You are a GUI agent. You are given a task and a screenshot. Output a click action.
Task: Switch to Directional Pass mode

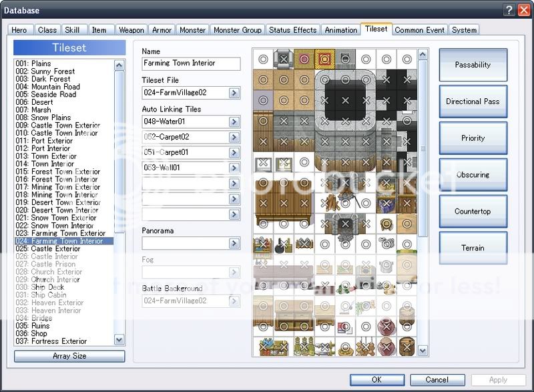(473, 102)
